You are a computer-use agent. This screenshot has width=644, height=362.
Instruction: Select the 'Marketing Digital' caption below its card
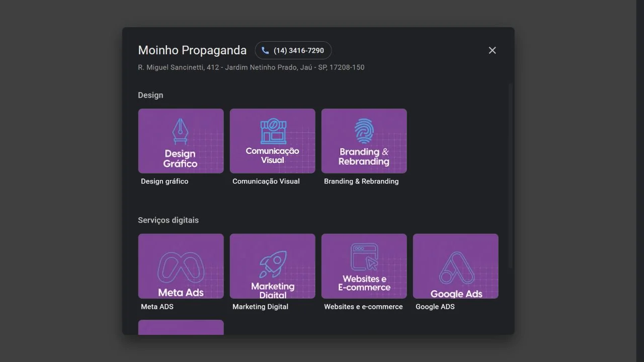pos(261,307)
